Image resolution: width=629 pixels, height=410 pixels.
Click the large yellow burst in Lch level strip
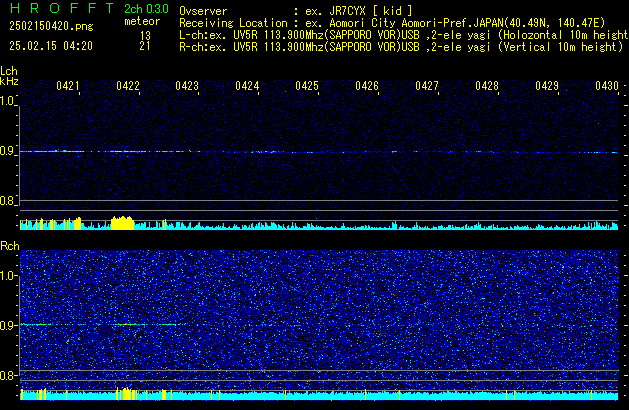point(122,223)
